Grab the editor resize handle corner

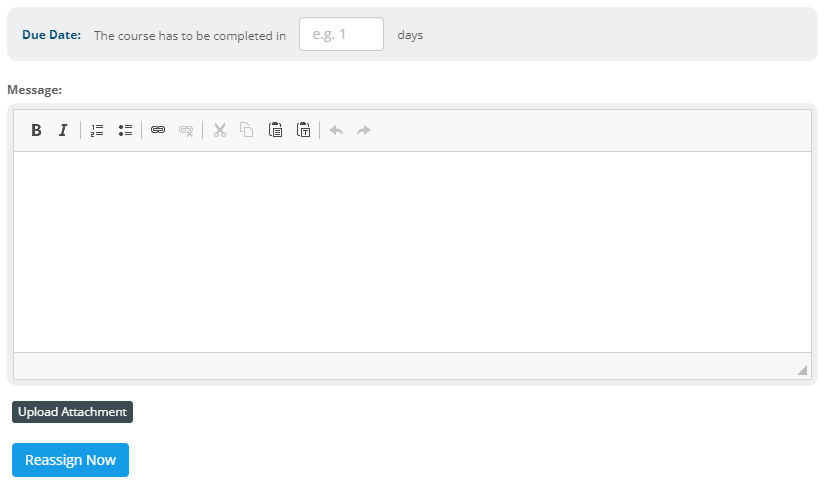802,370
